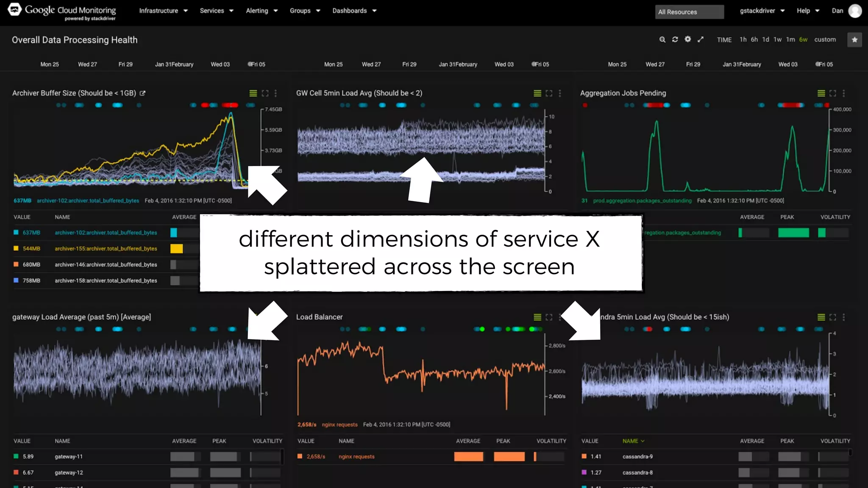Open archiver-155:archiver.total_buffered_bytes metric link
The image size is (868, 488).
click(x=106, y=249)
